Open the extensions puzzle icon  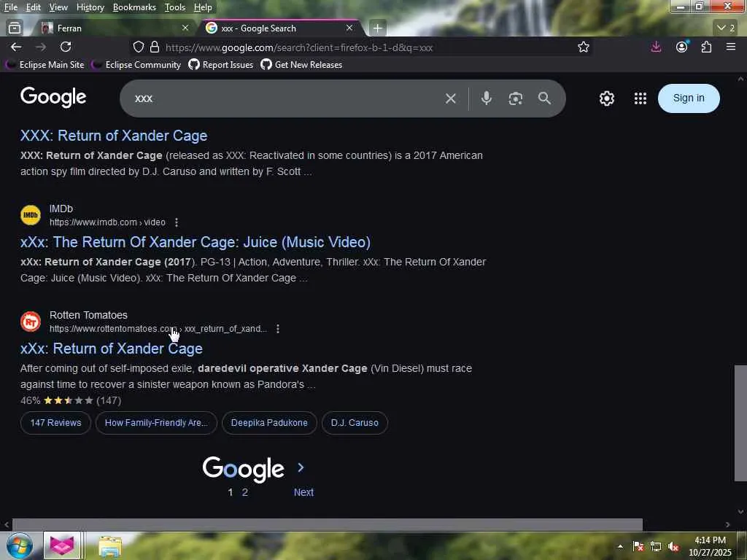[x=706, y=47]
